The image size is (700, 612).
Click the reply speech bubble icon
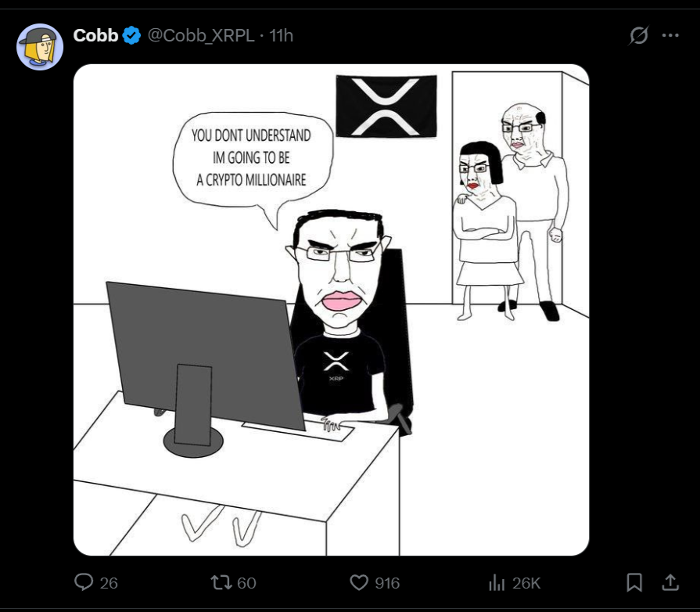(84, 582)
